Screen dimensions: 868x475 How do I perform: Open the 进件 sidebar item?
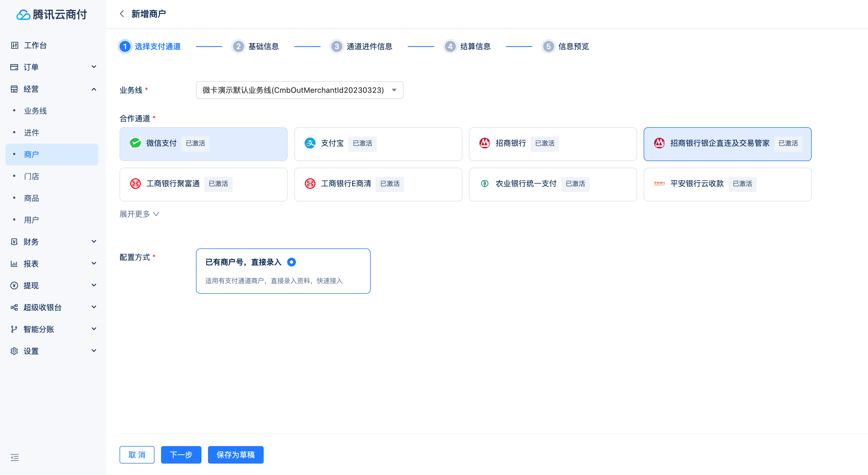click(x=52, y=133)
